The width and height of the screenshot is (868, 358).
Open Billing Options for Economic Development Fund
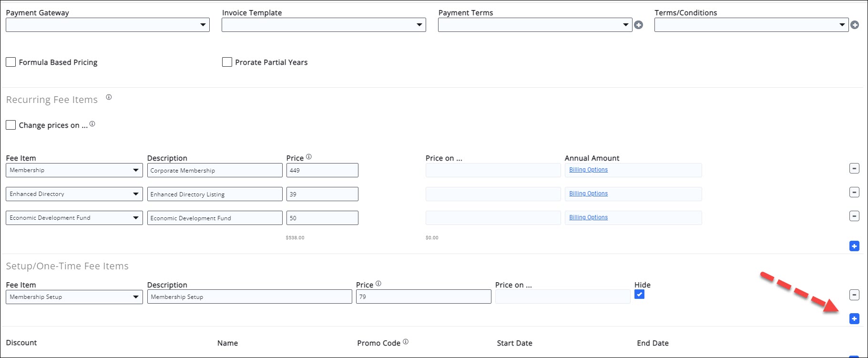point(588,217)
